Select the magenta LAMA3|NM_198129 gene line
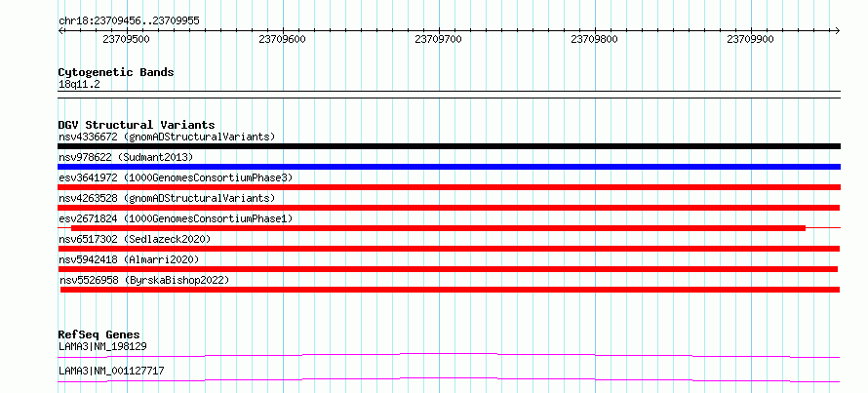The image size is (868, 393). click(x=449, y=355)
